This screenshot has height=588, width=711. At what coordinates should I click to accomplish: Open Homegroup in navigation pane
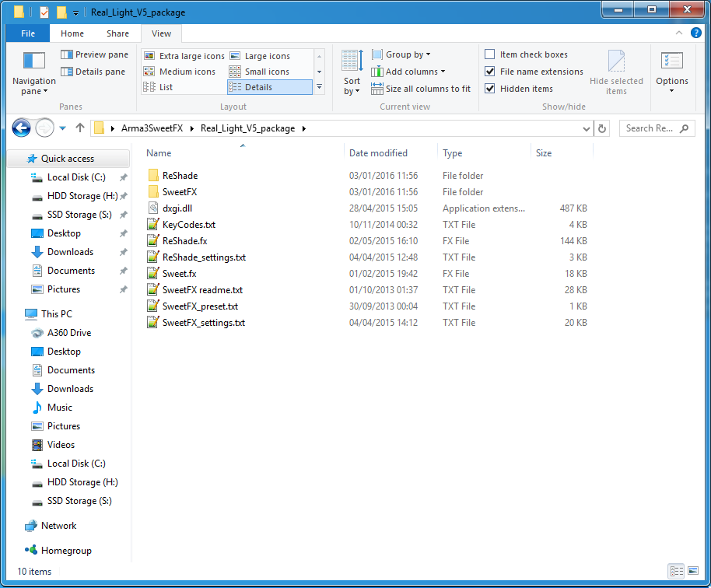coord(66,551)
